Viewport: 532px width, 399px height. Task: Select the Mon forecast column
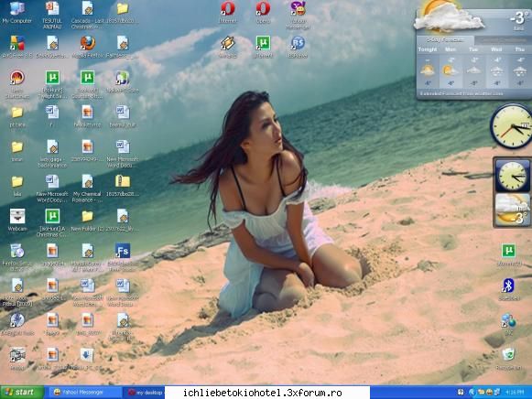451,67
